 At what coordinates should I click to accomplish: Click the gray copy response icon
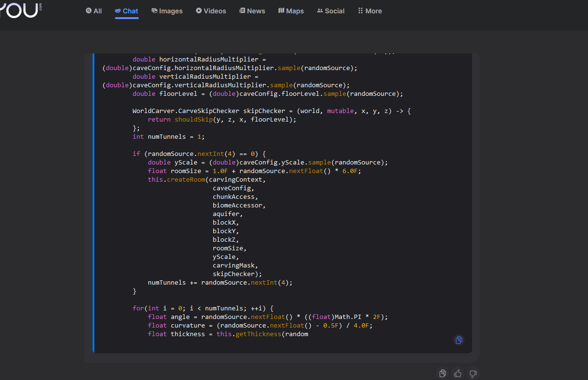point(443,373)
